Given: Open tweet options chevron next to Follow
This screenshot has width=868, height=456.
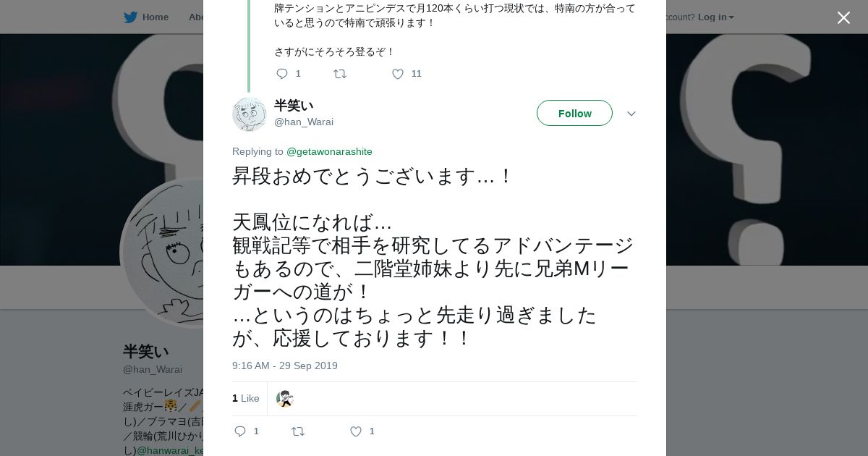Looking at the screenshot, I should (631, 114).
